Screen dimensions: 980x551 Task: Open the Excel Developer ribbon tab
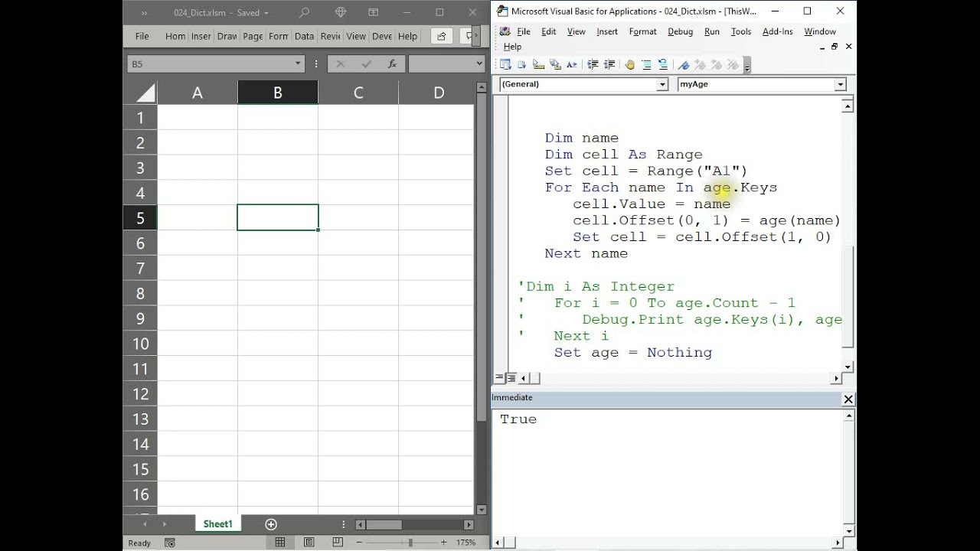[382, 36]
